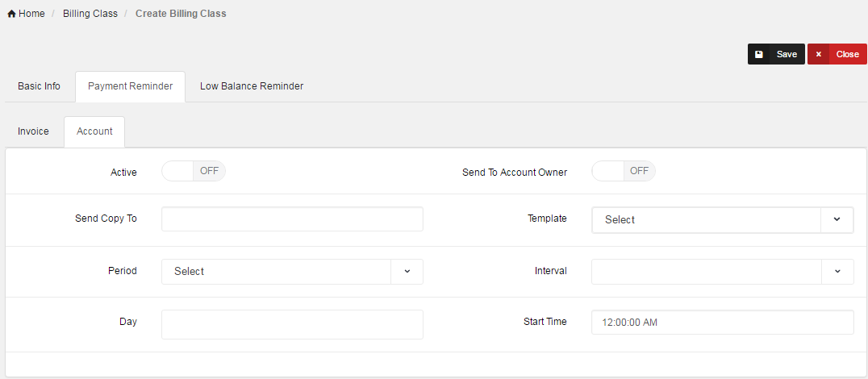The width and height of the screenshot is (868, 379).
Task: Click the floppy disk Save icon
Action: (759, 54)
